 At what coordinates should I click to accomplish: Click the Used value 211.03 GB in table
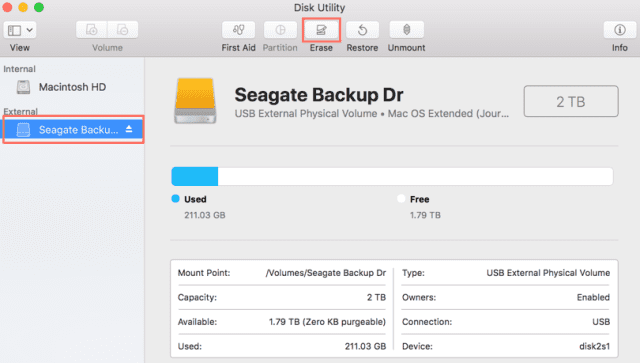click(365, 346)
